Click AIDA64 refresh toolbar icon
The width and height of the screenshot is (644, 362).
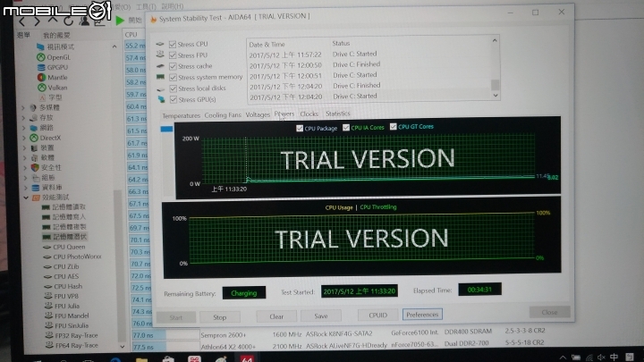[68, 21]
